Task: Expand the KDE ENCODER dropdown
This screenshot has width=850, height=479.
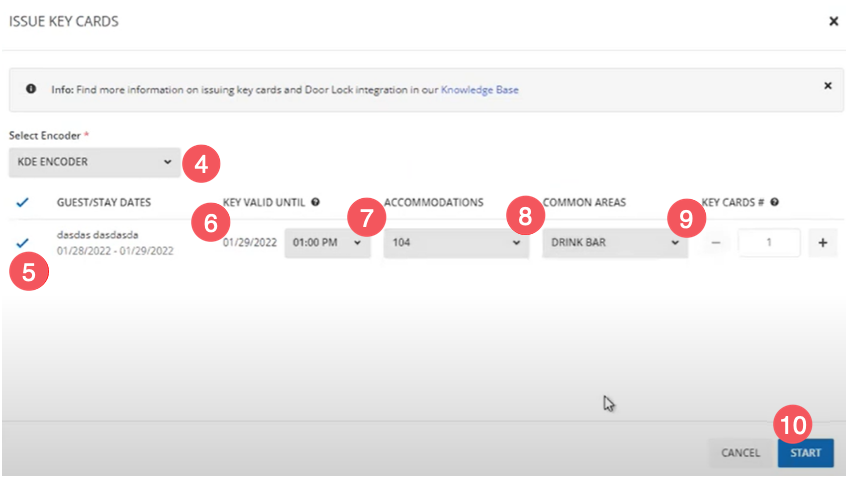Action: click(x=94, y=161)
